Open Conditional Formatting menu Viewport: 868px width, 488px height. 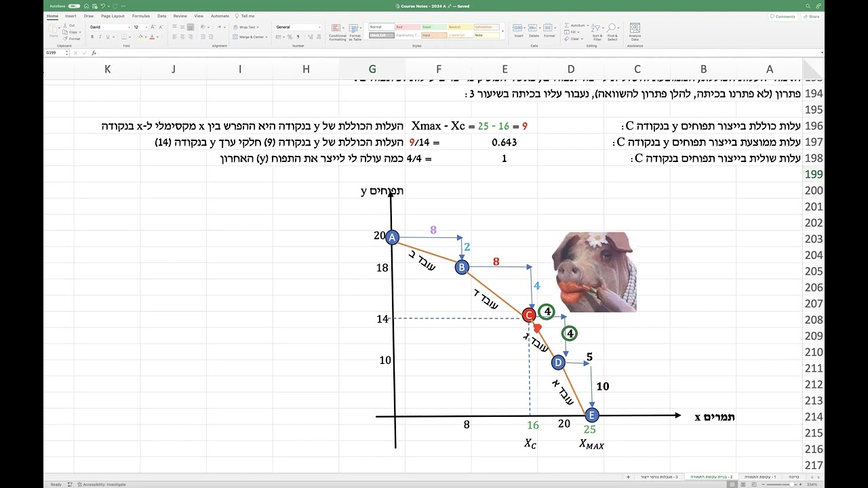[x=338, y=31]
